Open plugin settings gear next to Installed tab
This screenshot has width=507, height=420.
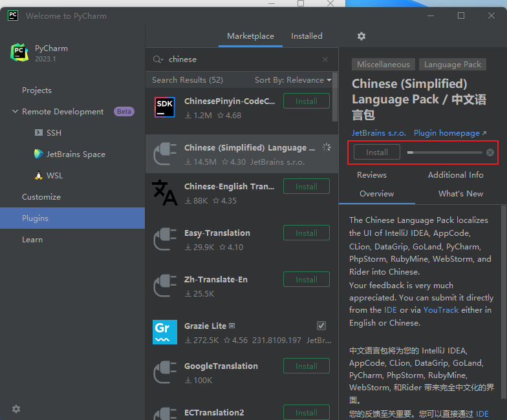pos(361,36)
